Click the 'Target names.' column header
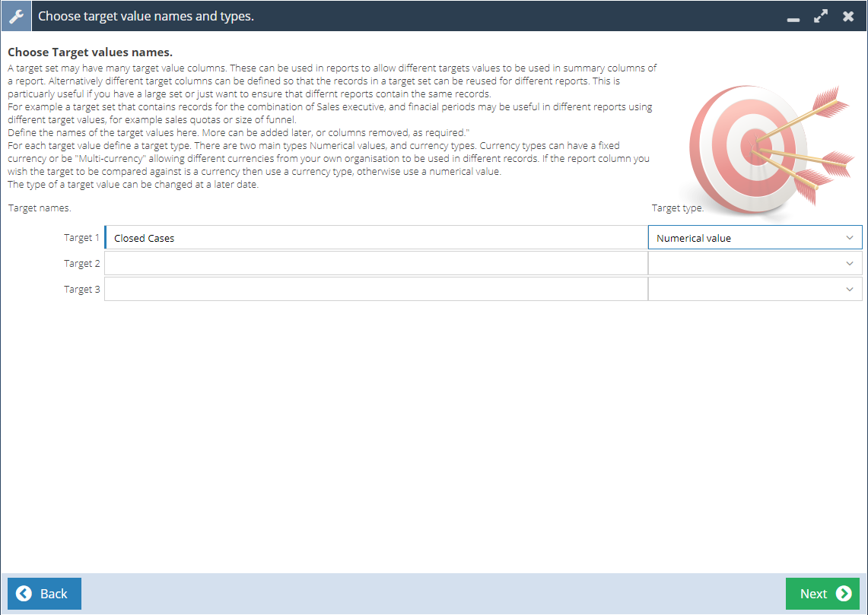868x615 pixels. tap(40, 208)
